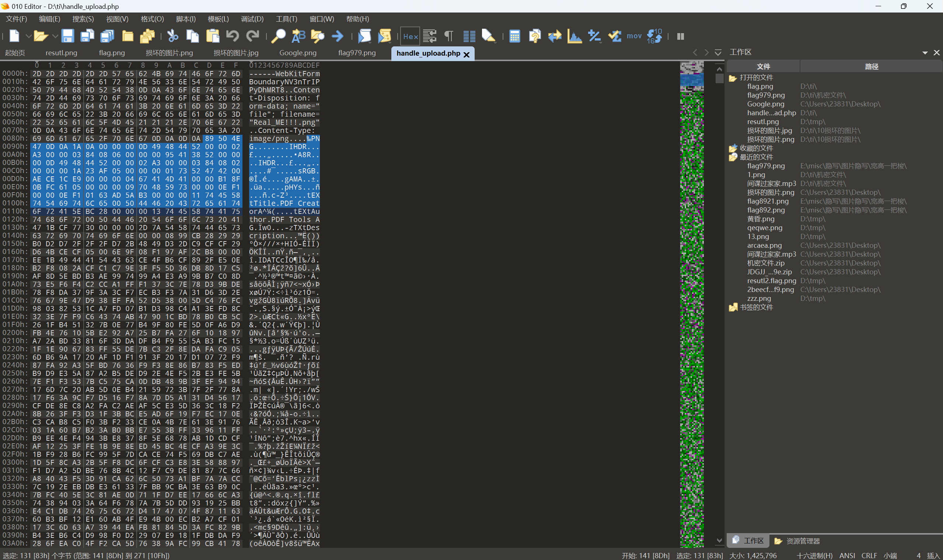Expand the Open File dropdown arrow
This screenshot has width=943, height=560.
click(x=55, y=36)
